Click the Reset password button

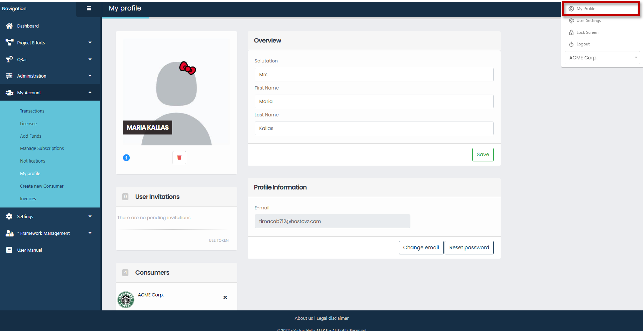coord(469,247)
